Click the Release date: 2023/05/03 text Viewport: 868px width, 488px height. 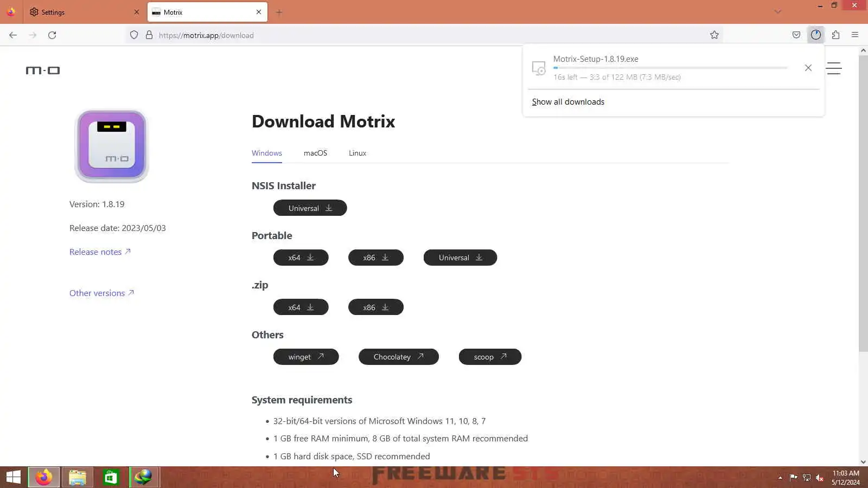pos(118,228)
